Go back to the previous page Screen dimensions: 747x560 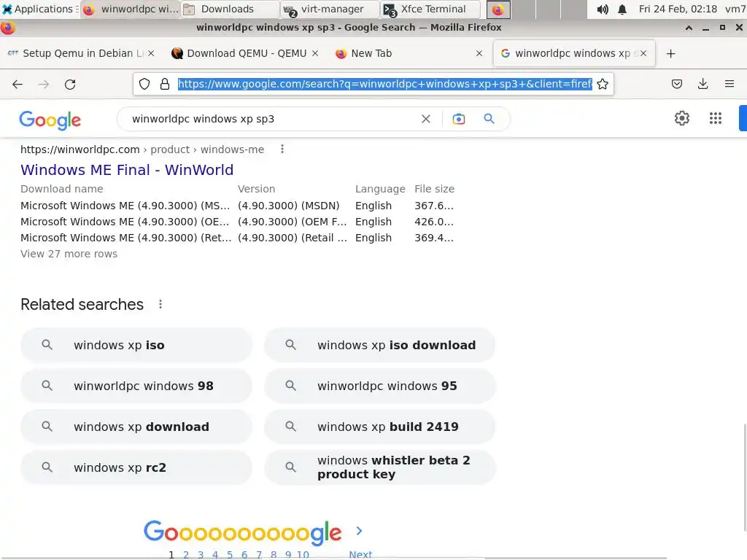18,85
